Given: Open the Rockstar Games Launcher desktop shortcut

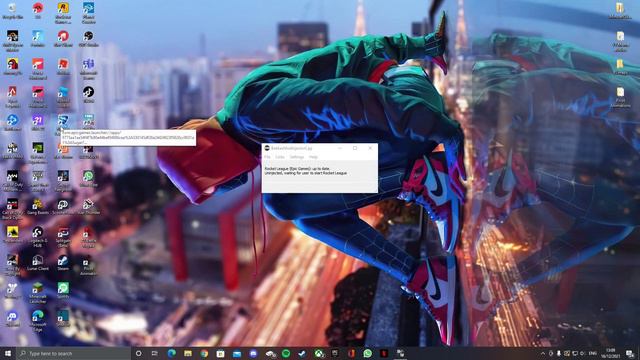Looking at the screenshot, I should tap(63, 13).
